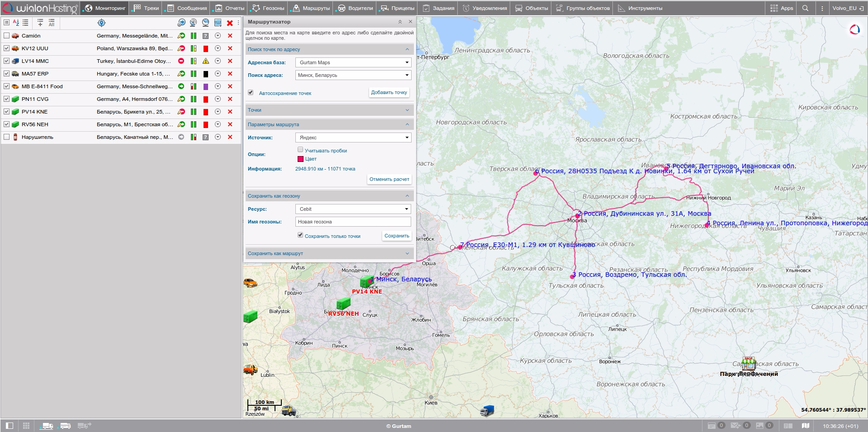Screen dimensions: 868x432
Task: Uncheck the KV12 UUU unit checkbox
Action: 7,48
